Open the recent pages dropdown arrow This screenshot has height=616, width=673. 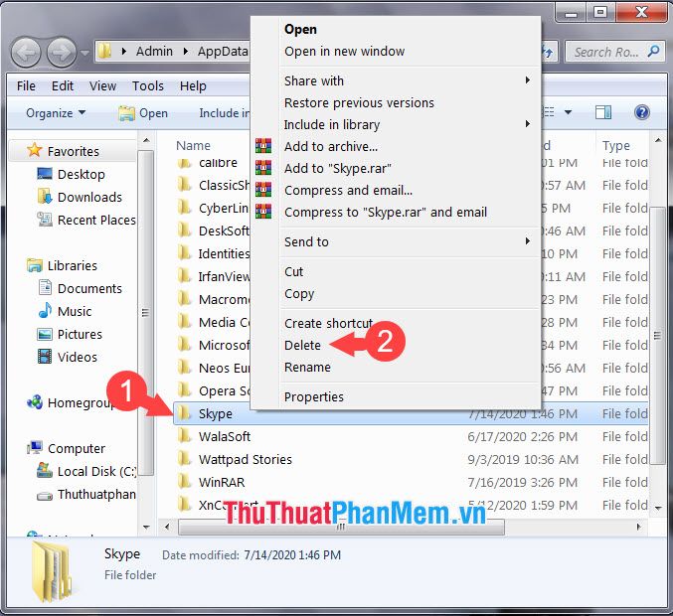(84, 53)
